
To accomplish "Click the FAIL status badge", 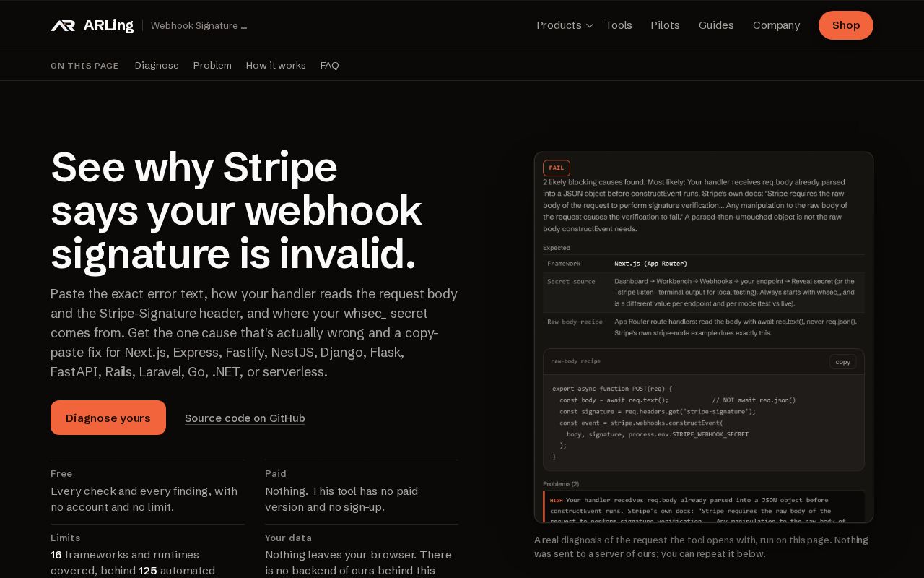I will 556,168.
